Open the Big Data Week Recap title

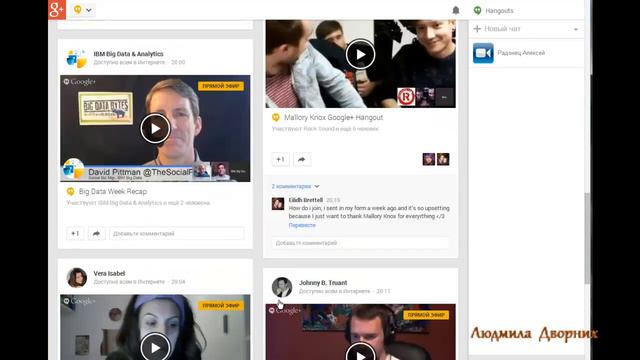click(x=113, y=191)
